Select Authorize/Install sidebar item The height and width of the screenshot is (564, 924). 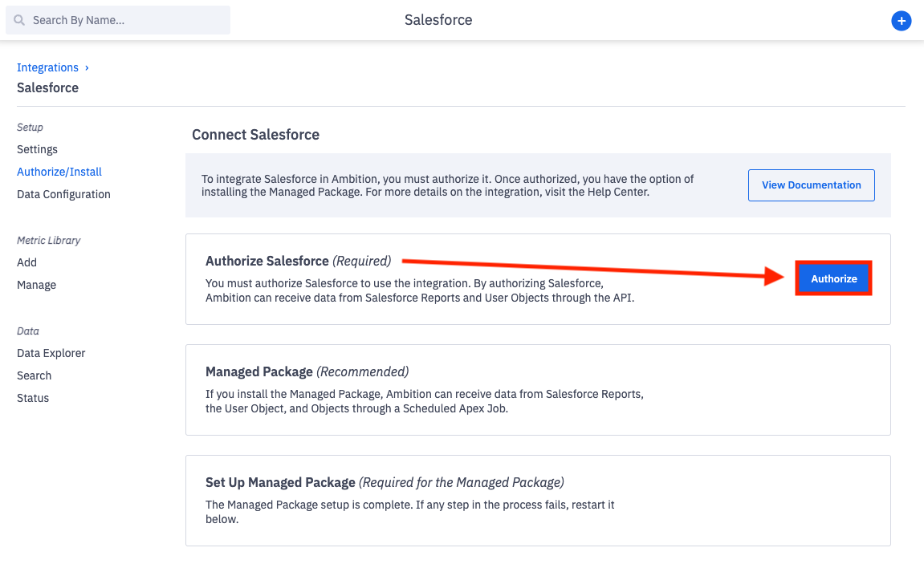[x=59, y=172]
